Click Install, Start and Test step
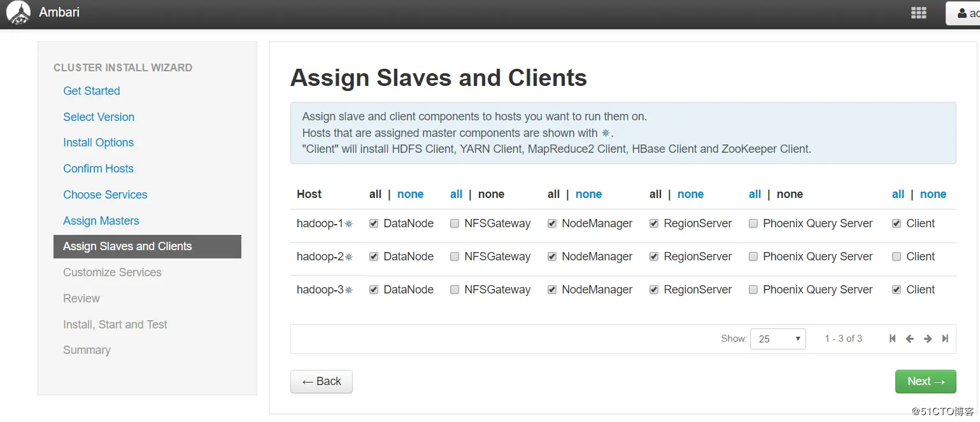980x422 pixels. tap(115, 325)
